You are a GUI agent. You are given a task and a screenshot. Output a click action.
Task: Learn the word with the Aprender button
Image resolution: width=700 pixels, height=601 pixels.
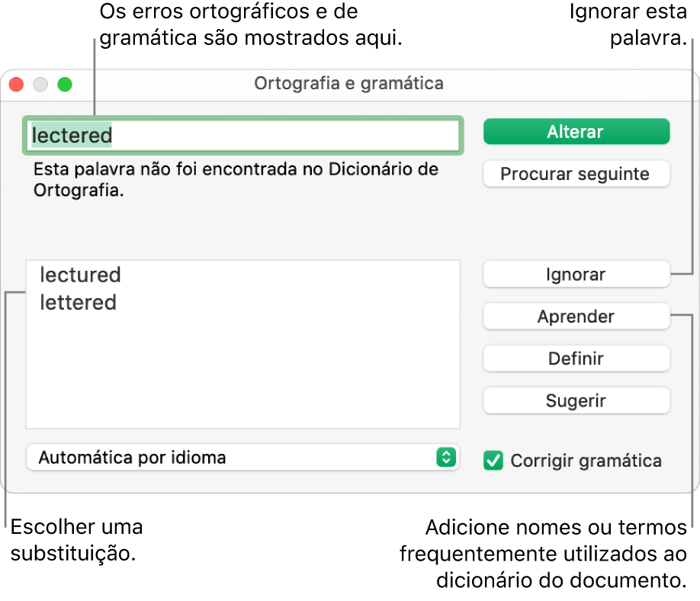[576, 316]
